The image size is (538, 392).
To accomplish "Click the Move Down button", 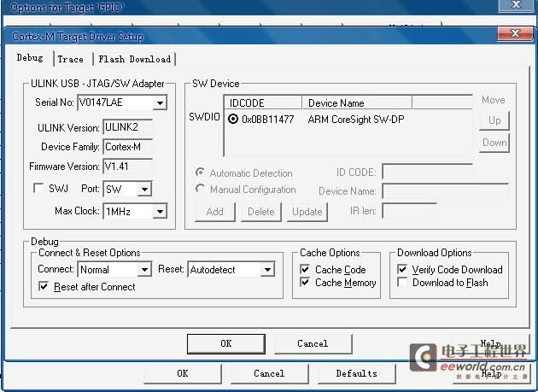I will click(x=494, y=143).
